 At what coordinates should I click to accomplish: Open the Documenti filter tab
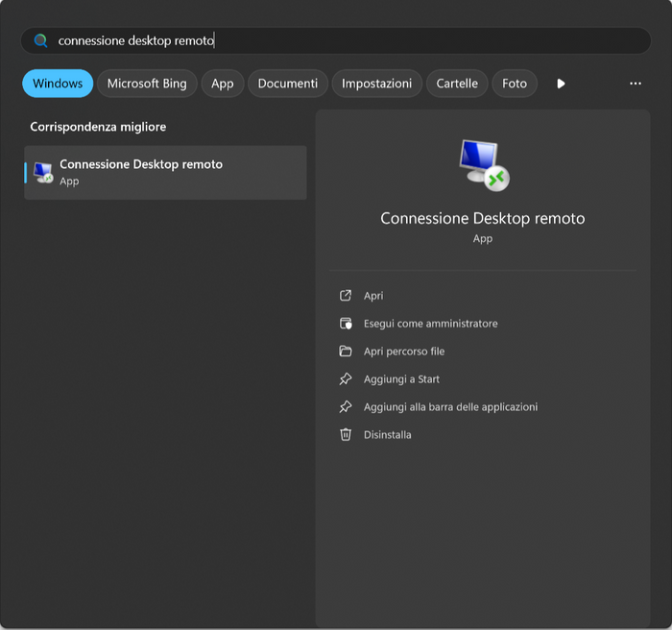(287, 84)
